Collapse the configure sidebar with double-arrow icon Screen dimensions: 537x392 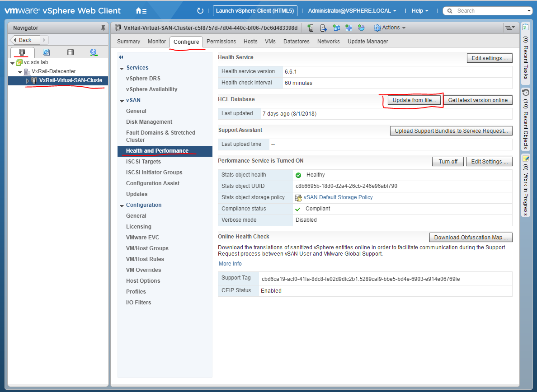pos(121,57)
